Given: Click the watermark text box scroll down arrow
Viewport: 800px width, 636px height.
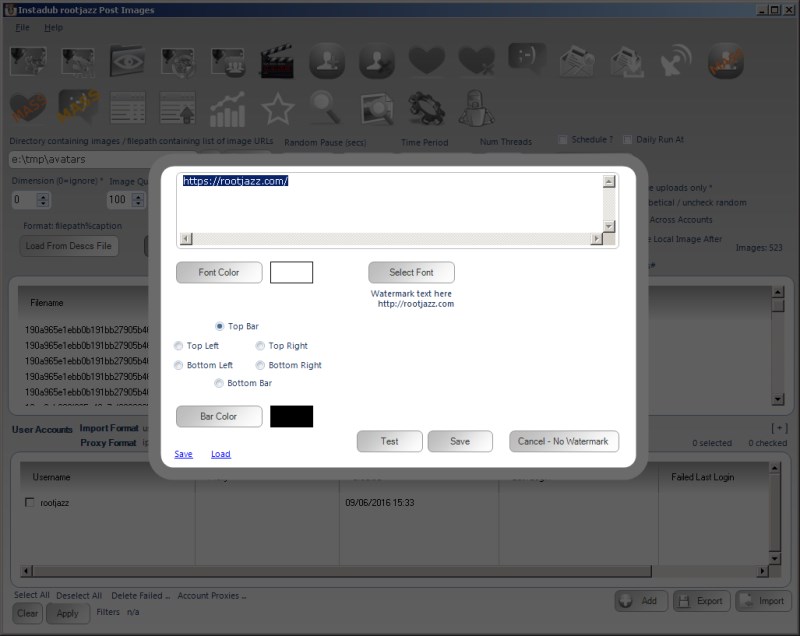Looking at the screenshot, I should point(609,226).
